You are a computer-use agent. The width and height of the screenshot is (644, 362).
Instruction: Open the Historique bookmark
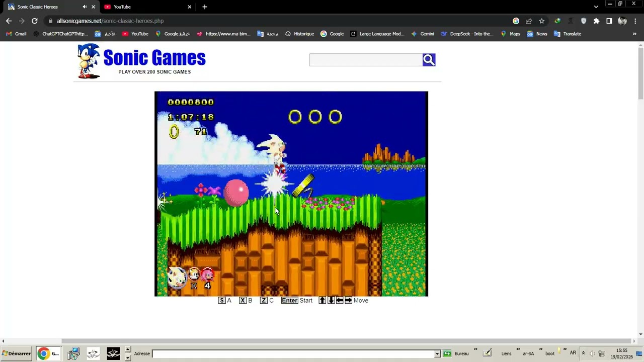[x=299, y=34]
